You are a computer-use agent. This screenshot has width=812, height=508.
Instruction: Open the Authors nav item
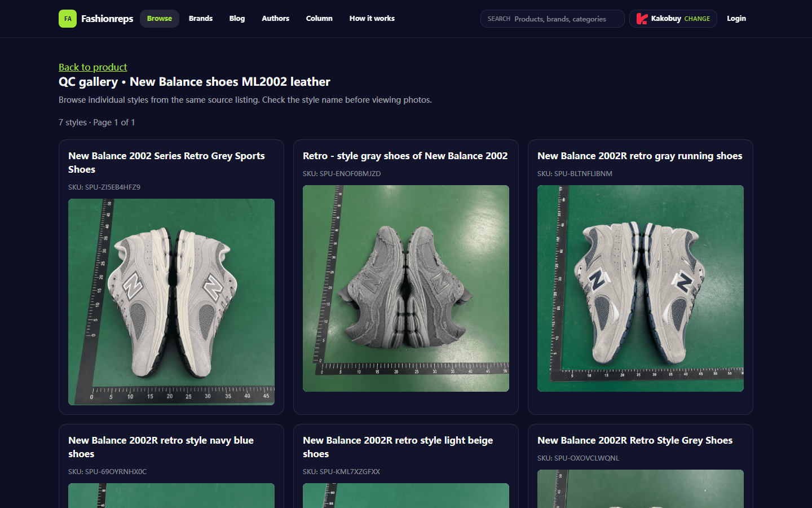pyautogui.click(x=275, y=19)
